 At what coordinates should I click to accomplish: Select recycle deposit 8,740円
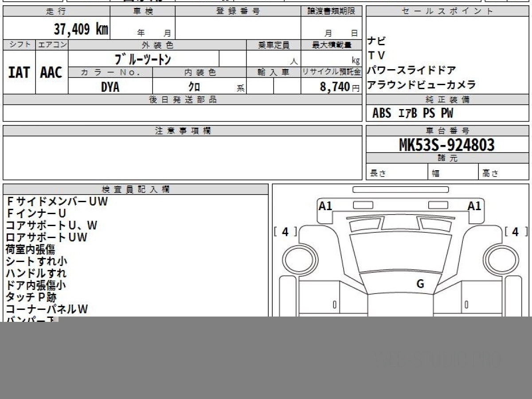tap(340, 87)
